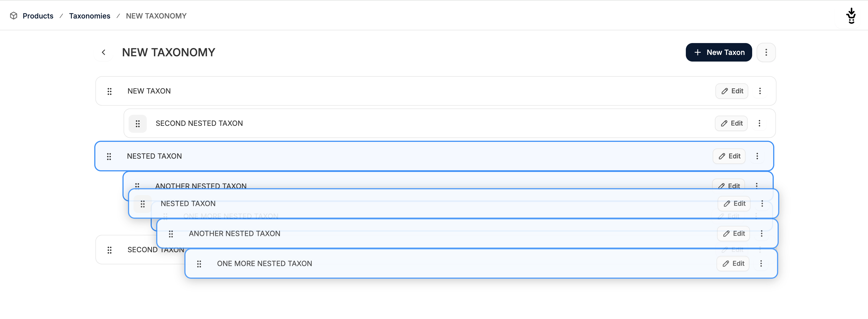The height and width of the screenshot is (319, 868).
Task: Go back using the left chevron arrow
Action: (x=103, y=52)
